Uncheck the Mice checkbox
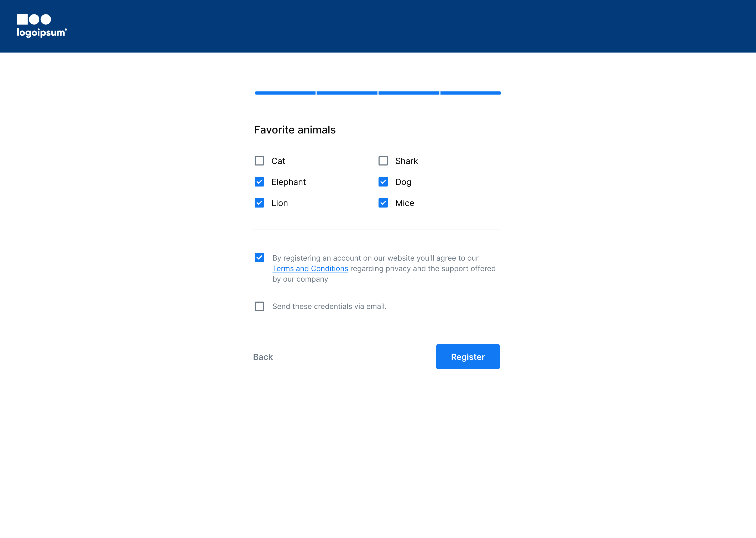Viewport: 756px width, 538px height. point(383,203)
